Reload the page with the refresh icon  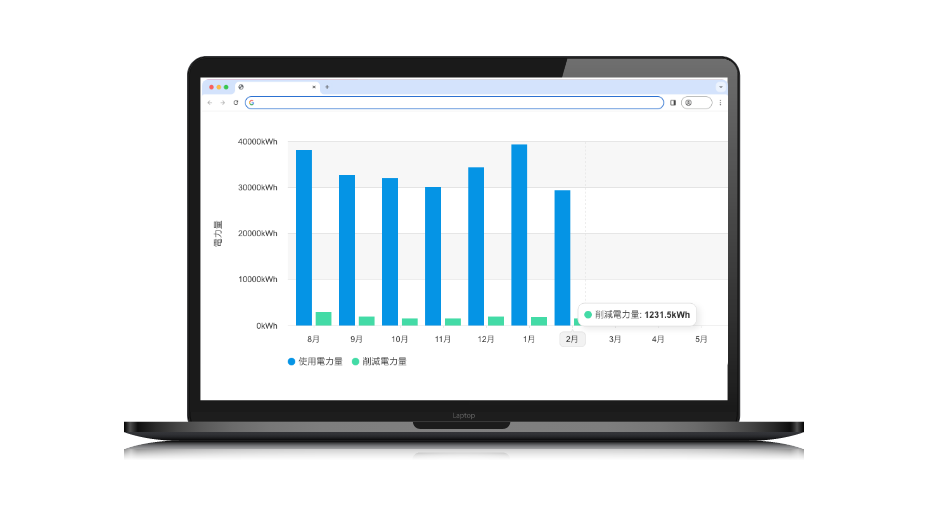235,103
